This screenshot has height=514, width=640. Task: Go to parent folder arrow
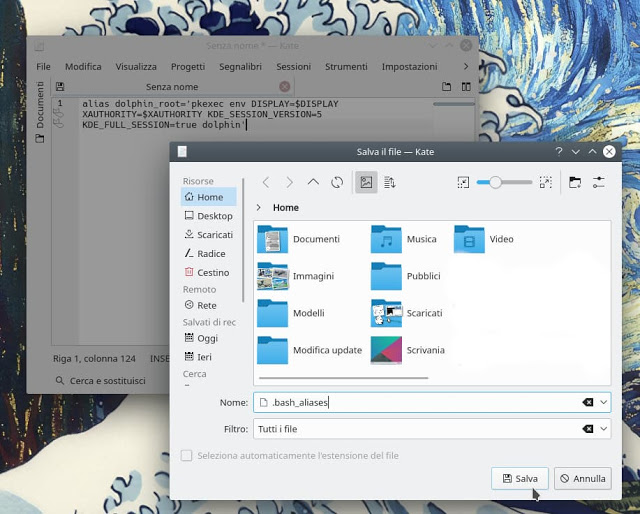tap(313, 182)
